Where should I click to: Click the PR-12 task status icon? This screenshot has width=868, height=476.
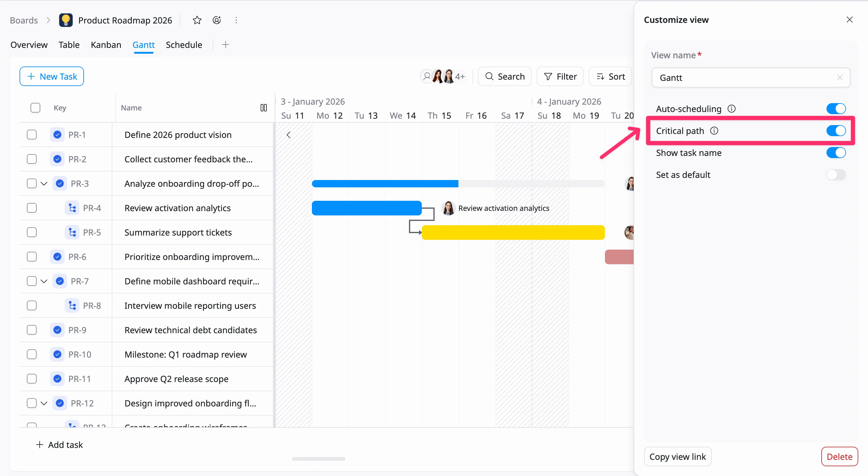click(60, 403)
